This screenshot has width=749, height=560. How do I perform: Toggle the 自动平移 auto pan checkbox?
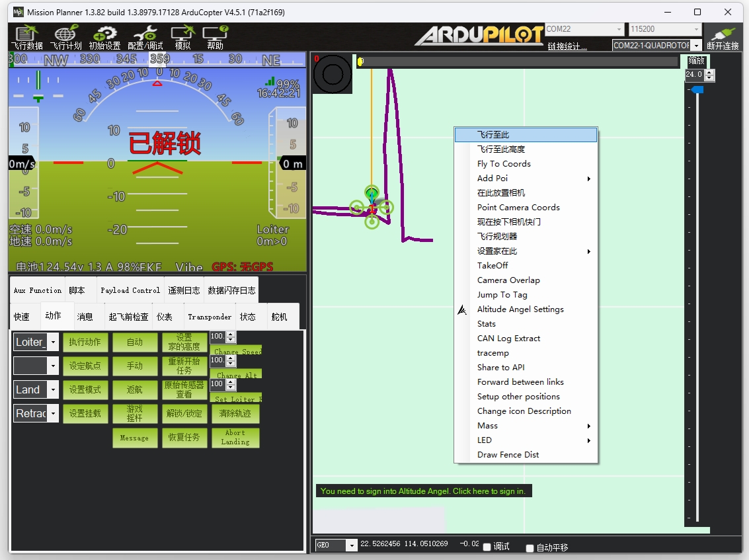530,548
